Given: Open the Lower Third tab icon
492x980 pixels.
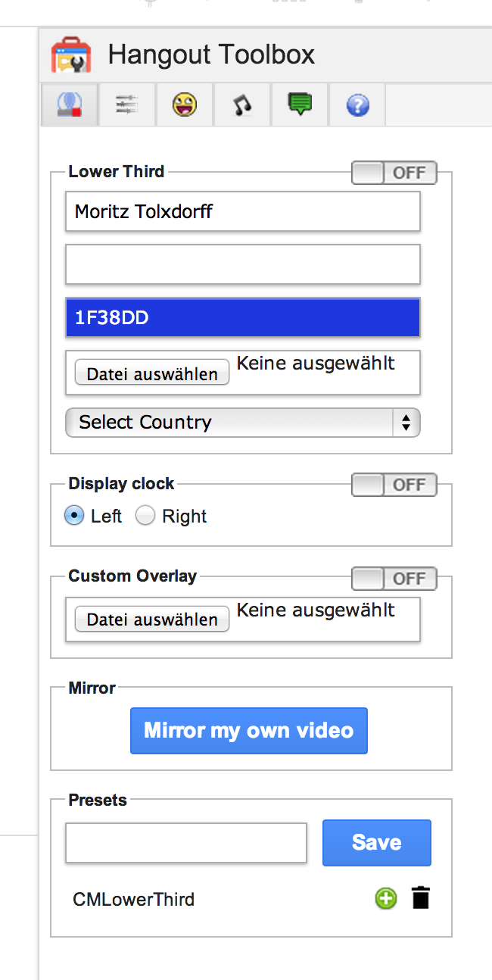Looking at the screenshot, I should click(x=70, y=105).
